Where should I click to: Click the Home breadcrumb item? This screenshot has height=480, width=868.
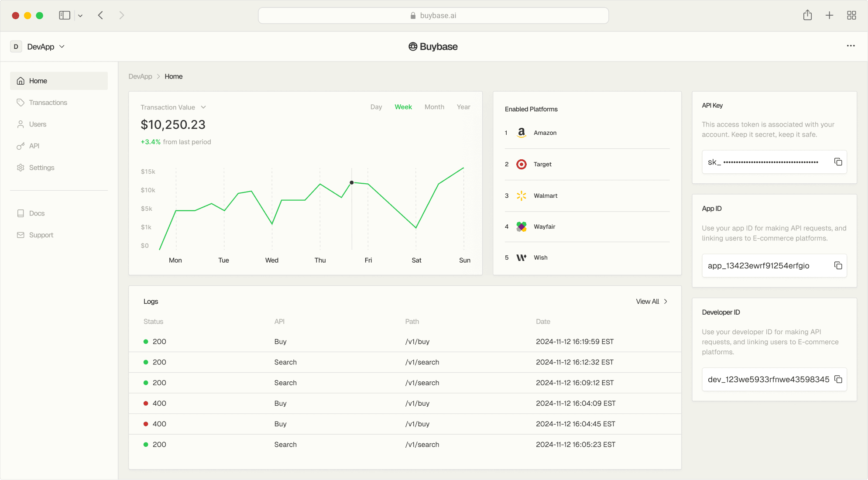tap(173, 76)
